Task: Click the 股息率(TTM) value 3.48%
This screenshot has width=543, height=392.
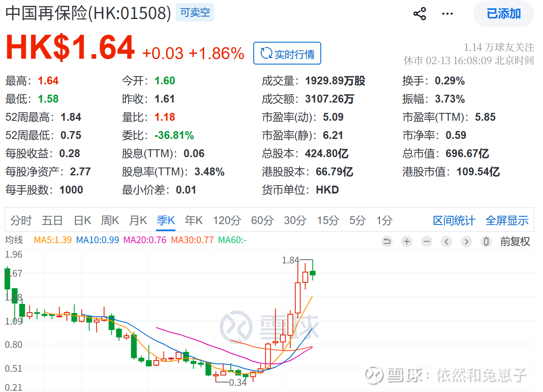Action: tap(209, 172)
